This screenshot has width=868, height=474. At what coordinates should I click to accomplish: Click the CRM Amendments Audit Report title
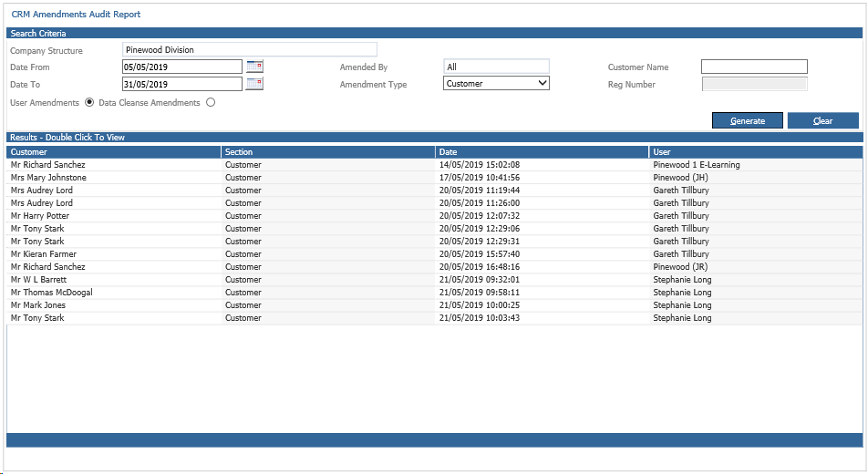[76, 14]
